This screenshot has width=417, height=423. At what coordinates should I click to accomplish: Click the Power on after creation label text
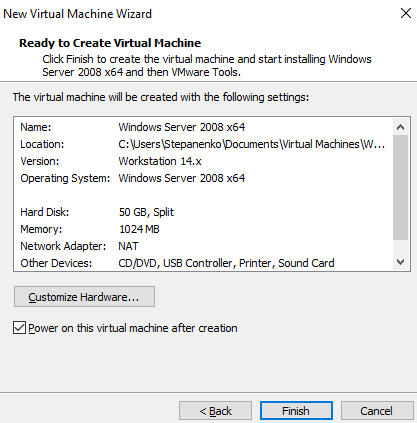[x=133, y=328]
